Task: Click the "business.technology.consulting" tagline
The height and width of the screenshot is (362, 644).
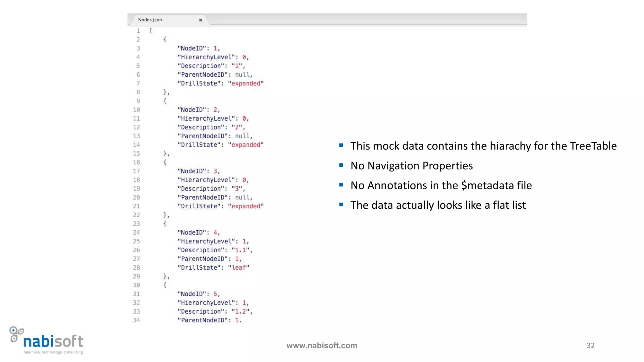Action: pyautogui.click(x=53, y=352)
